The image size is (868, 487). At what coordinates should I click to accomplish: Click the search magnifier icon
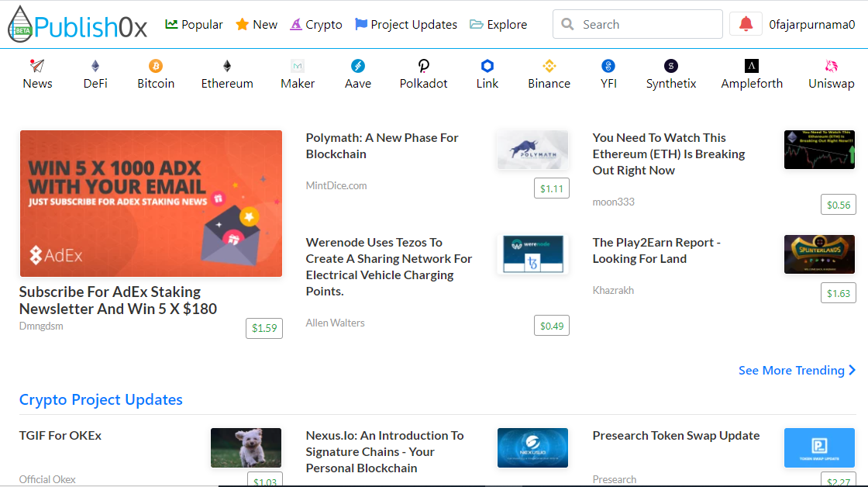point(567,24)
